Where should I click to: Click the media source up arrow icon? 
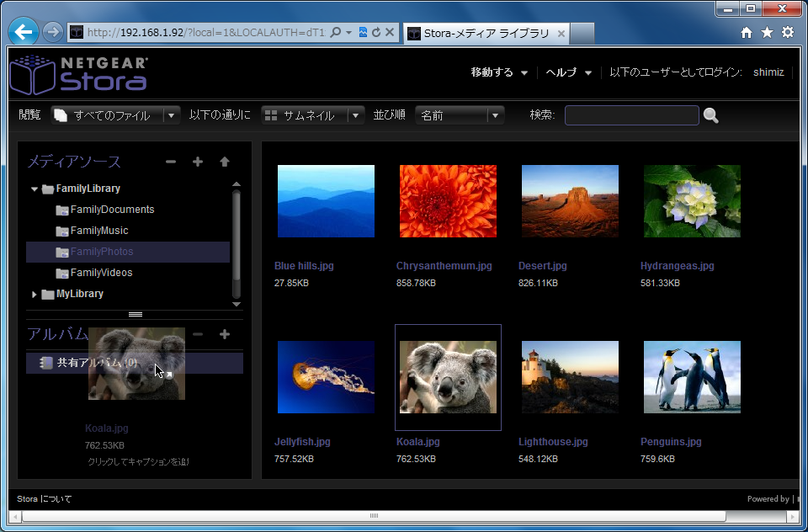(x=225, y=162)
